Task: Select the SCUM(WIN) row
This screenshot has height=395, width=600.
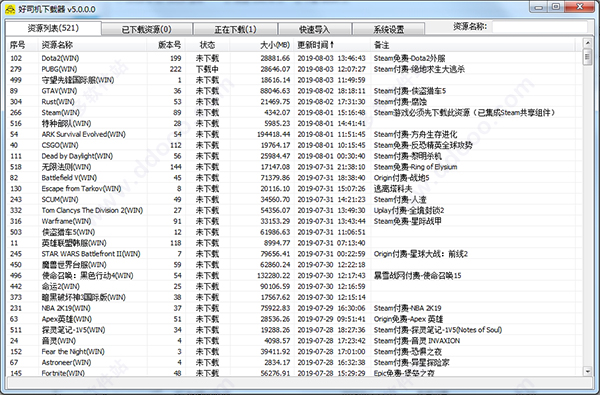Action: pyautogui.click(x=295, y=199)
